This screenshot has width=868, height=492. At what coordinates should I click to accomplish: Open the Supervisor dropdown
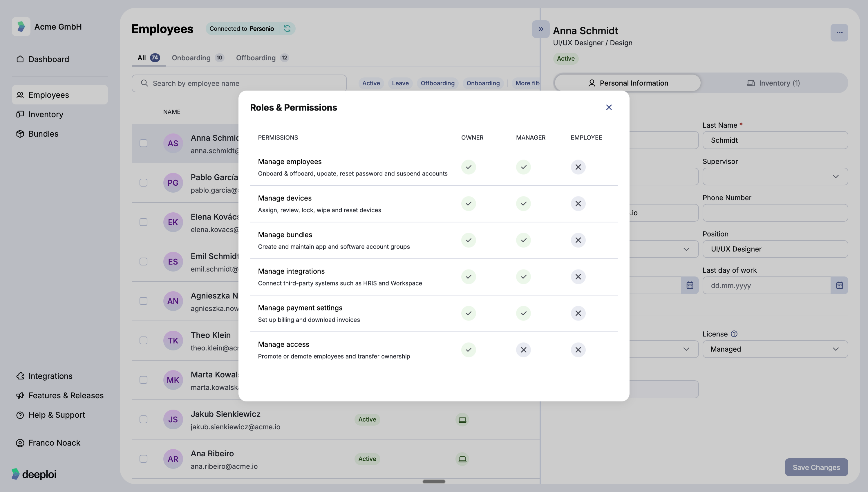click(x=775, y=176)
